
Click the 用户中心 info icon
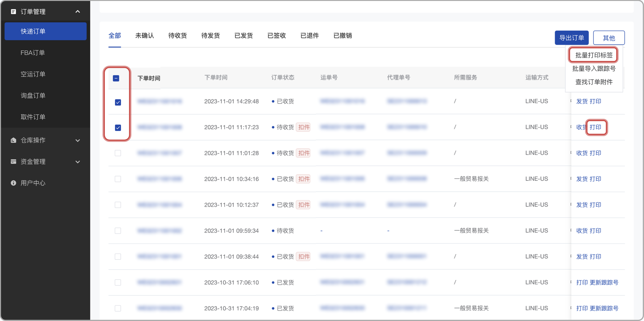[13, 183]
